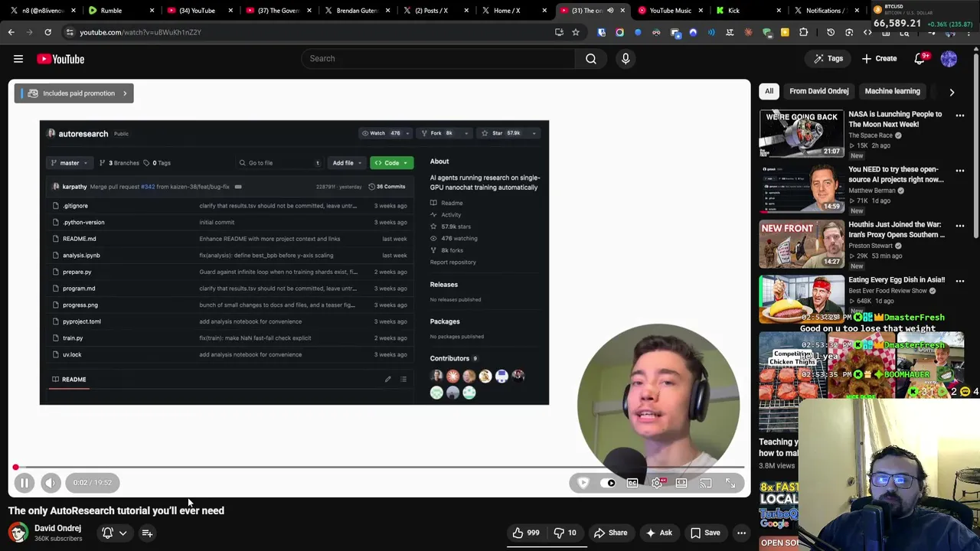Dislike the video with thumbs down
Viewport: 980px width, 551px height.
click(565, 533)
